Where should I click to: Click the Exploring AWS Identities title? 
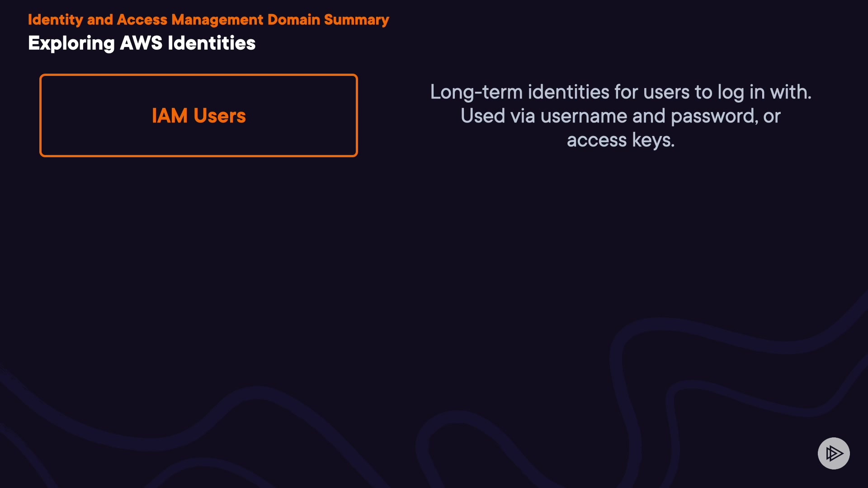click(142, 43)
